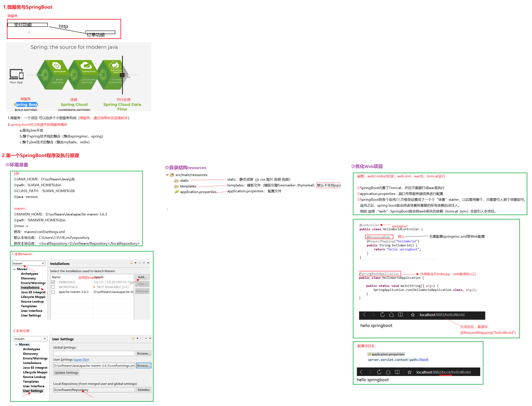532x406 pixels.
Task: Click favorite star beside localhost:8882/boot/helloWorld
Action: (409, 372)
